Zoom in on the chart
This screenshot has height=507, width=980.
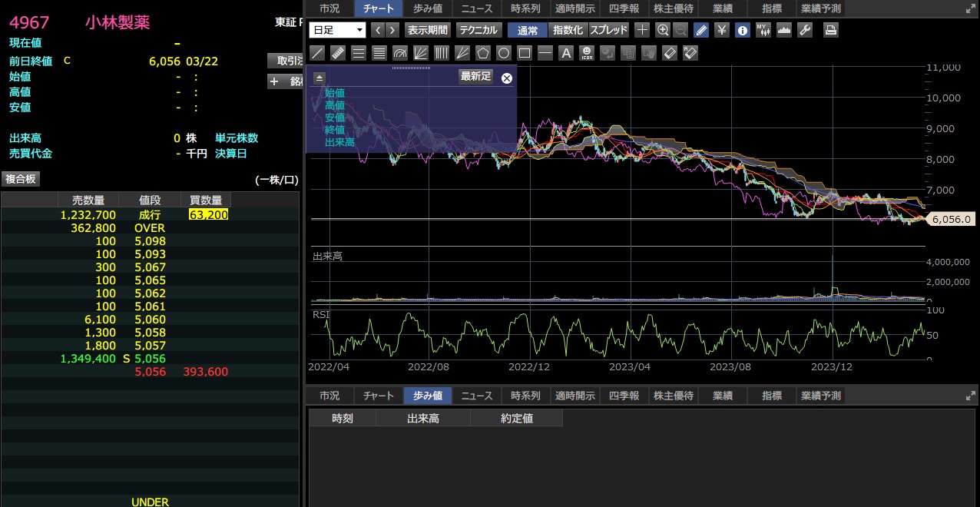(x=663, y=30)
